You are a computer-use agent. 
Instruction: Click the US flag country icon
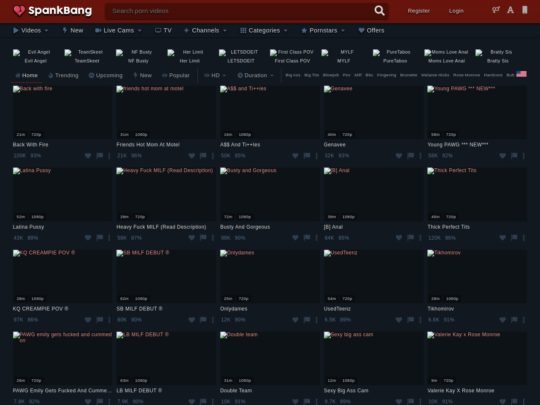coord(521,74)
